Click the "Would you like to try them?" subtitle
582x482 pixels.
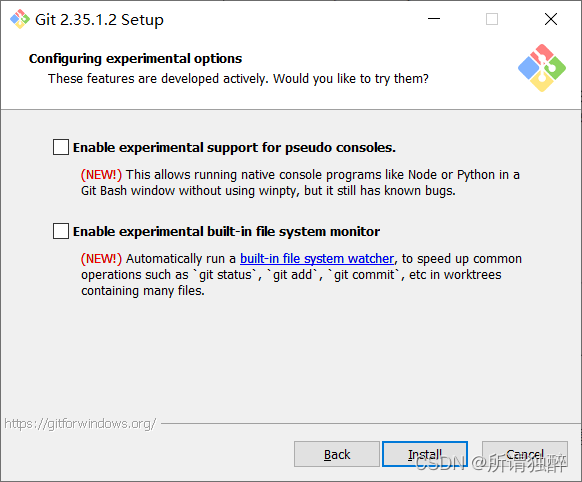pos(351,79)
